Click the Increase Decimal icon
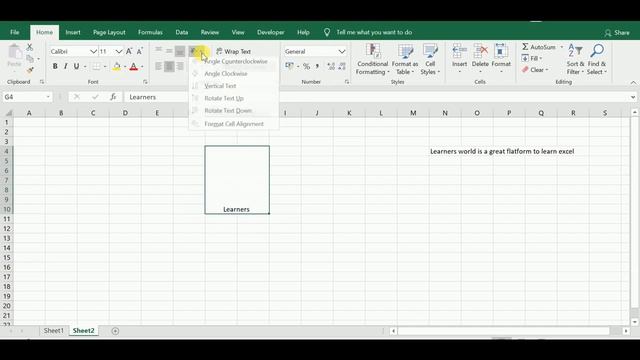This screenshot has height=360, width=640. pyautogui.click(x=331, y=66)
